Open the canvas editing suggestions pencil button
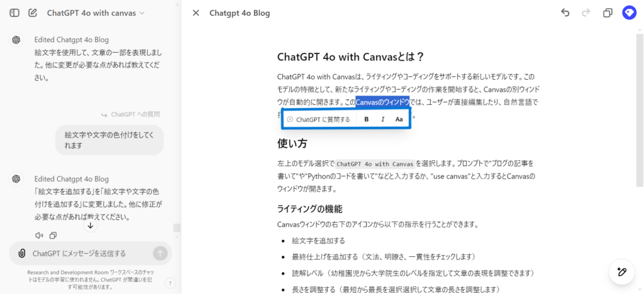The image size is (644, 294). [621, 271]
